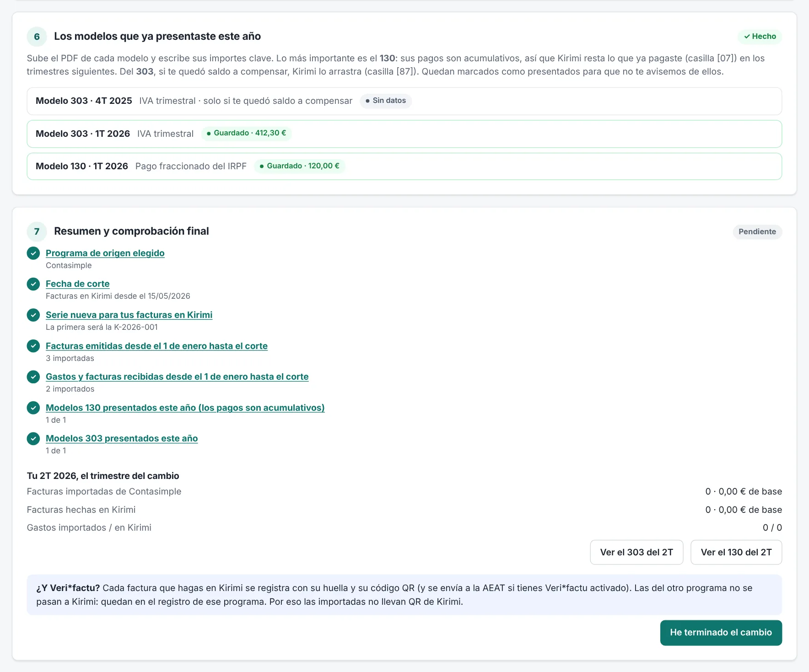The image size is (809, 672).
Task: Click the check icon beside Fecha de corte
Action: point(33,284)
